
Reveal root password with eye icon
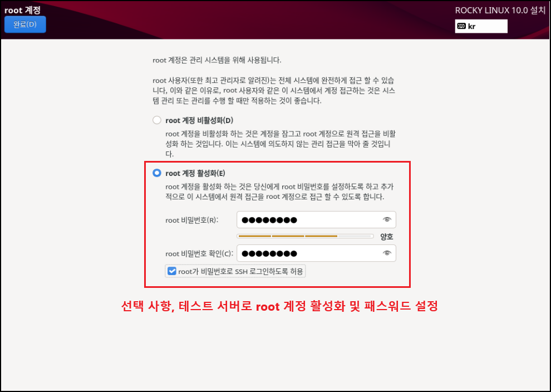[387, 220]
